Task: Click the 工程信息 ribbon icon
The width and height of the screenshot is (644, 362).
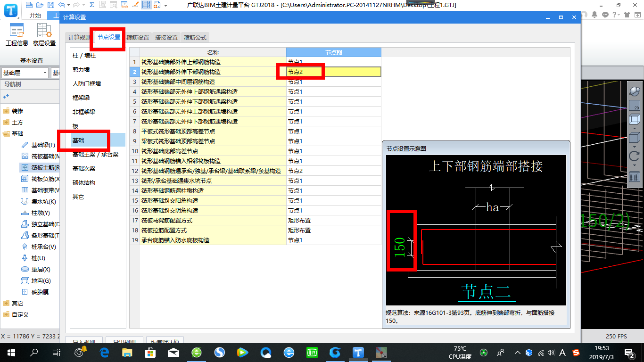Action: pos(17,35)
